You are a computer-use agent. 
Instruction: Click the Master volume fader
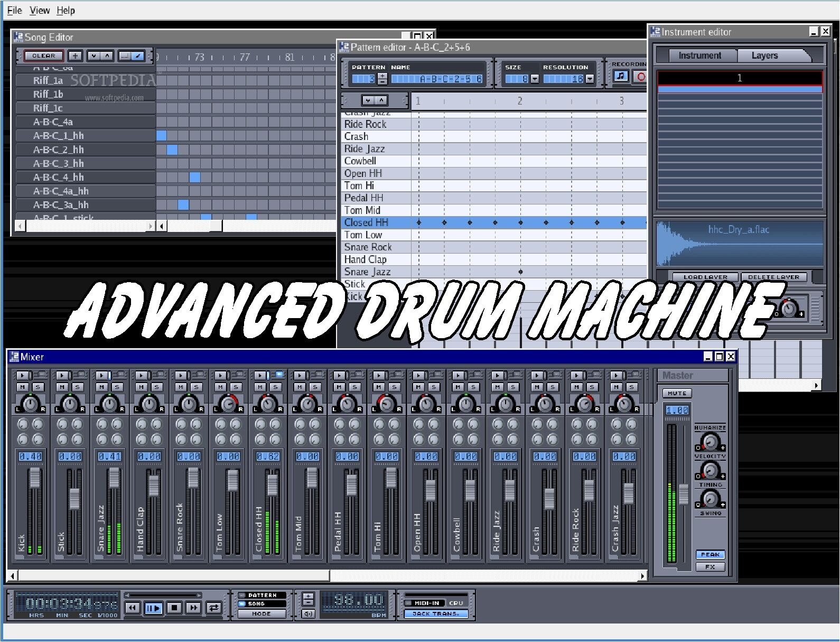[x=684, y=494]
